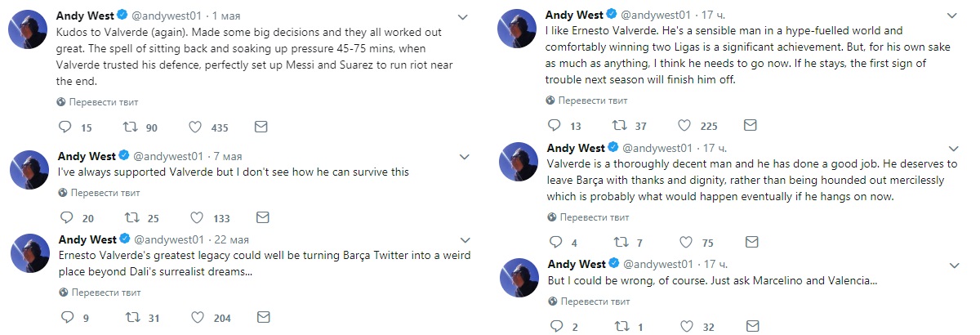This screenshot has height=335, width=980.
Task: Expand chevron menu on May 7 tweet
Action: coord(462,156)
